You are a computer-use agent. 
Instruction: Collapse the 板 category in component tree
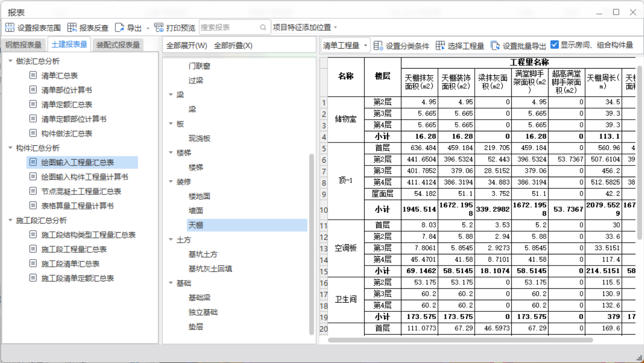tap(171, 124)
